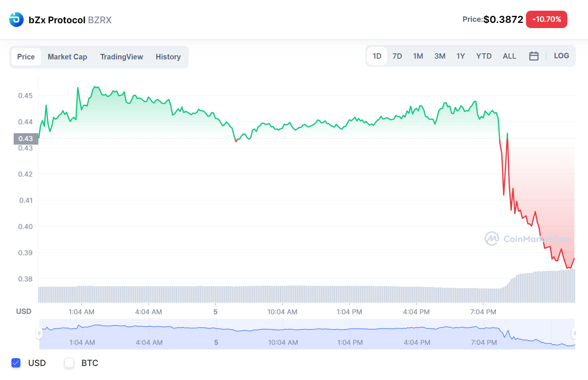The height and width of the screenshot is (380, 588).
Task: Enable the BTC currency checkbox
Action: coord(69,363)
